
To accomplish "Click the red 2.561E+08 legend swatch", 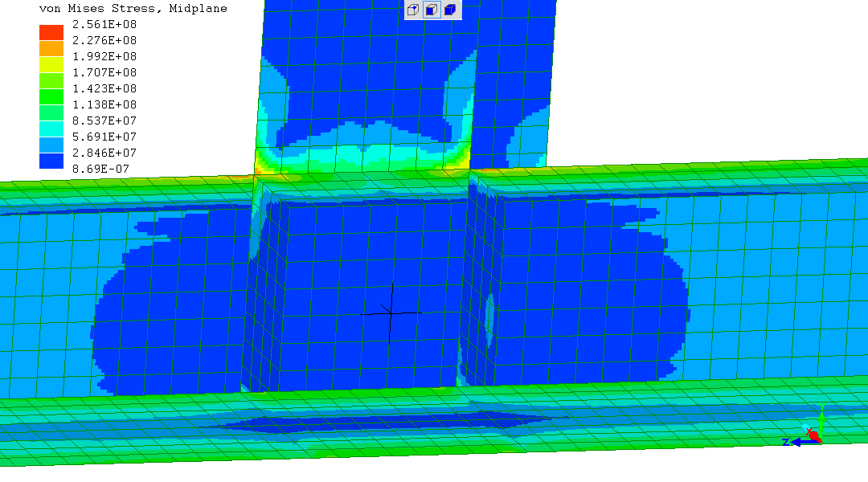I will 51,32.
